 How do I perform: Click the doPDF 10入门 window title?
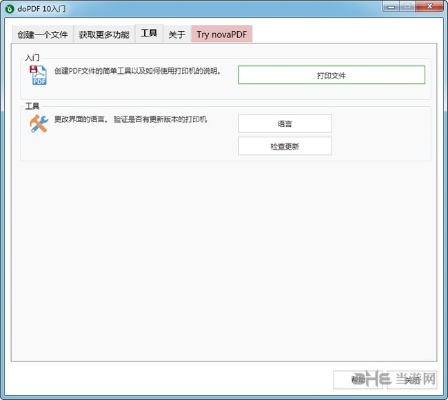[x=41, y=9]
